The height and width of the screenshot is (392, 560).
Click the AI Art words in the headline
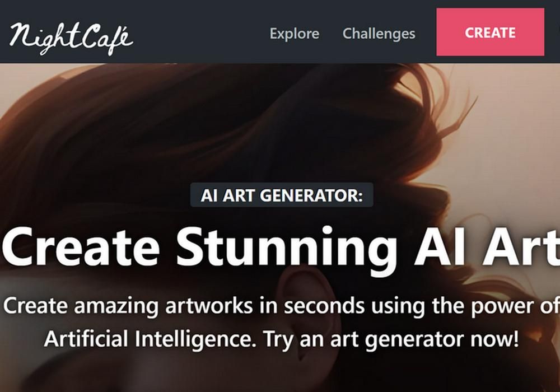(487, 246)
